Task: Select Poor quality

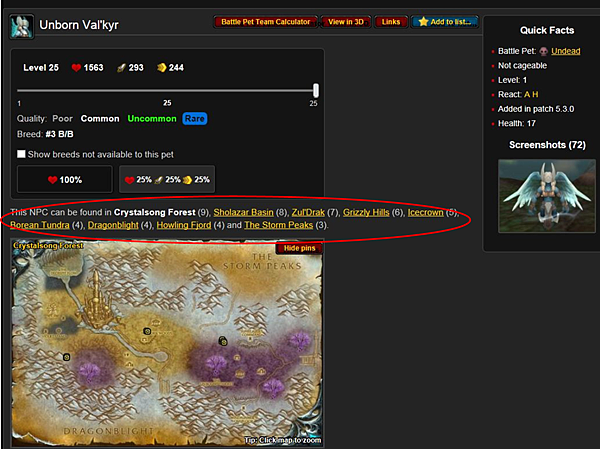Action: [62, 119]
